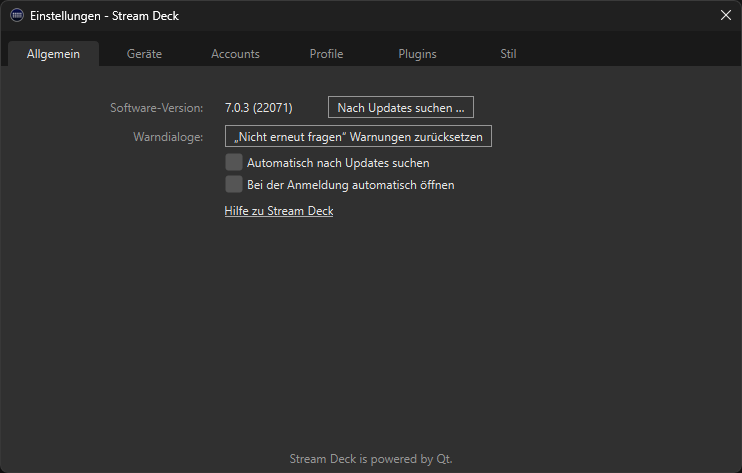Screen dimensions: 742x473
Task: Click the 'Warndialoge:' label
Action: point(168,136)
